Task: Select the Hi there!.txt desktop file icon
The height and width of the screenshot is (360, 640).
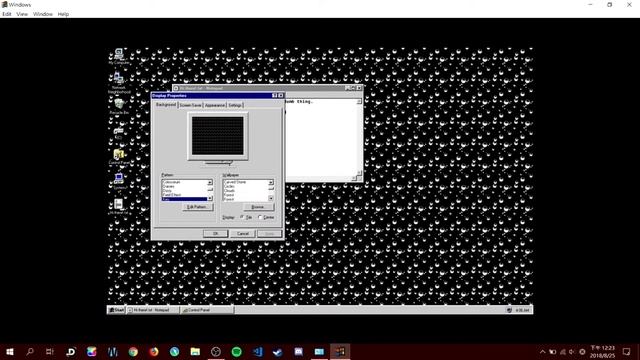Action: point(119,207)
